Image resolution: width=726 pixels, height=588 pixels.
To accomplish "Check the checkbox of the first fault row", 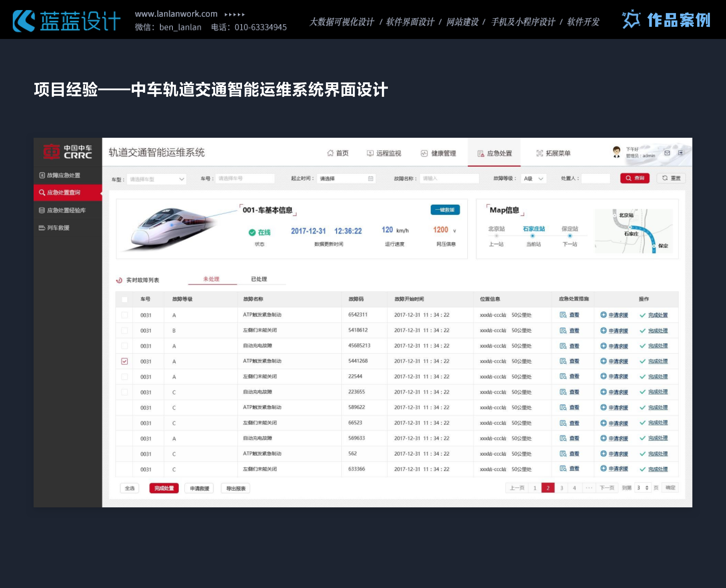I will (x=125, y=315).
